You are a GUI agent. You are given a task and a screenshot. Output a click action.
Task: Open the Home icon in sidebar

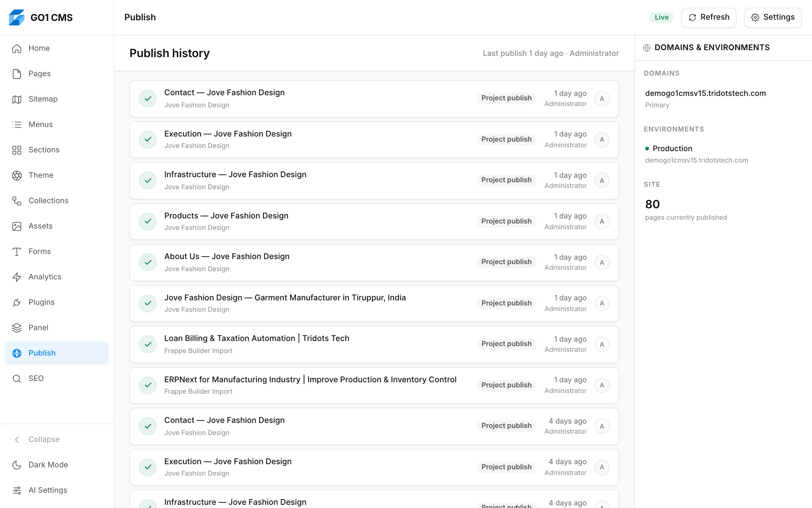(17, 48)
